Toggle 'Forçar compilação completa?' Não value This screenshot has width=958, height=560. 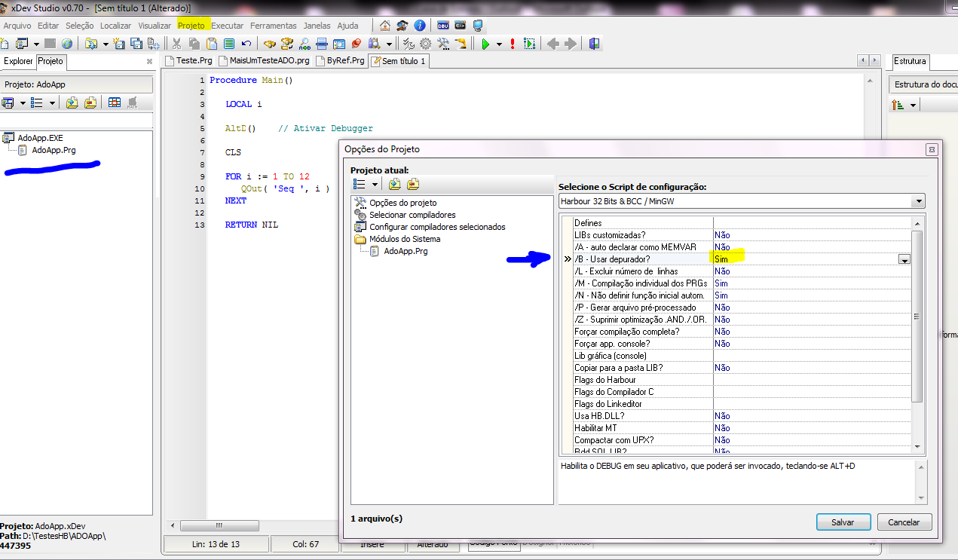(721, 332)
